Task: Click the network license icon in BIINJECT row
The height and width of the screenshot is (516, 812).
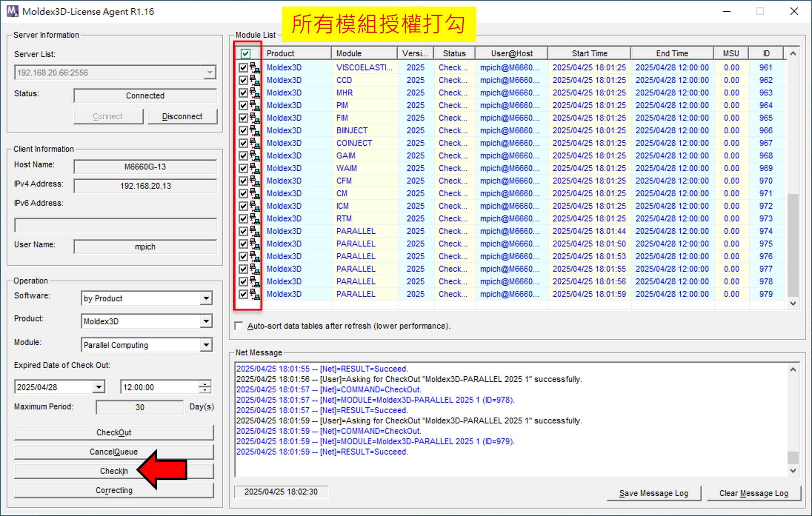Action: coord(255,131)
